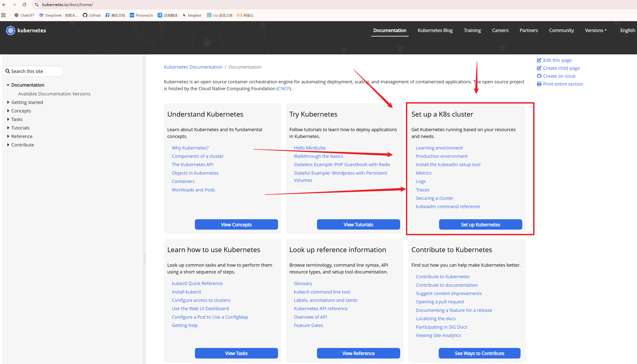The image size is (637, 364).
Task: Click the Print entire section printer icon
Action: click(539, 84)
